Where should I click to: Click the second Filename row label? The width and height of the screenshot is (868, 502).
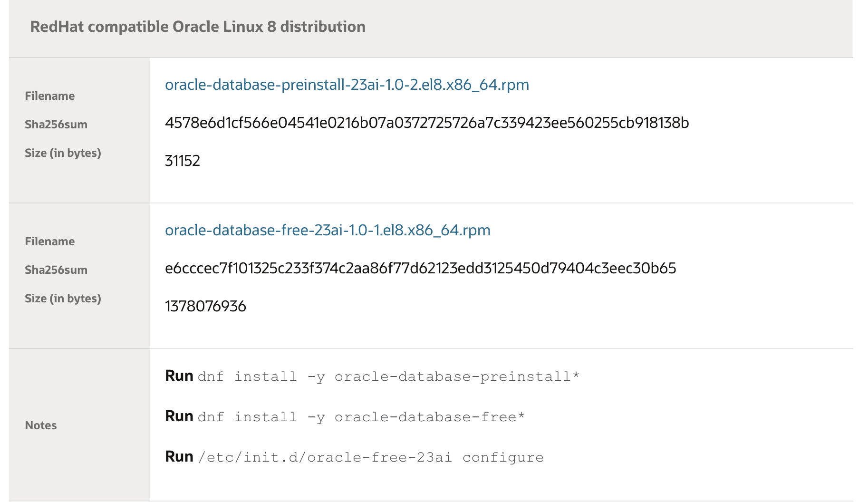(x=49, y=241)
